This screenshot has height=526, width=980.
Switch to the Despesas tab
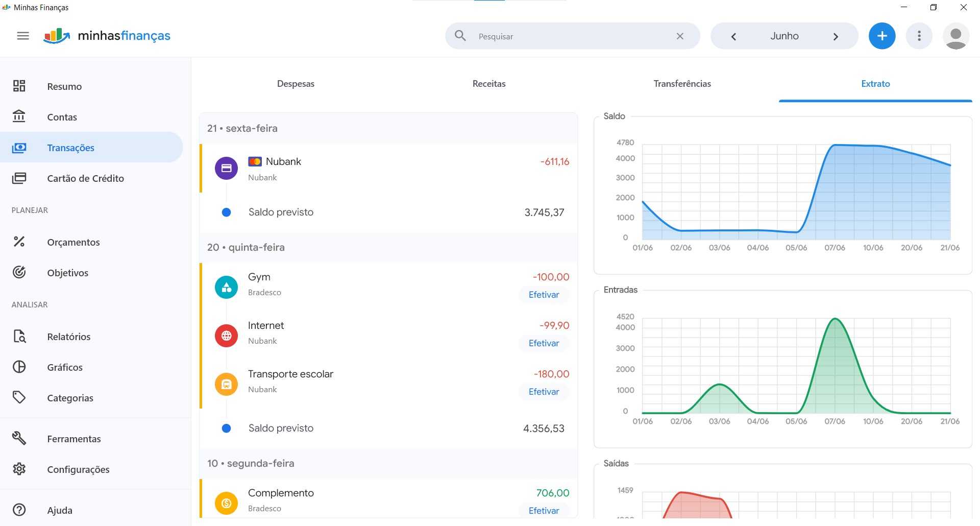tap(296, 84)
